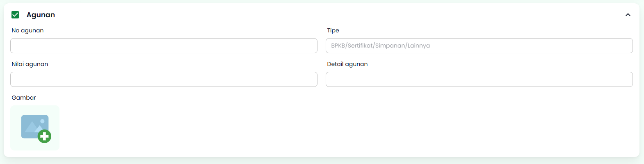Image resolution: width=644 pixels, height=164 pixels.
Task: Collapse the Agunan section with the chevron
Action: coord(628,15)
